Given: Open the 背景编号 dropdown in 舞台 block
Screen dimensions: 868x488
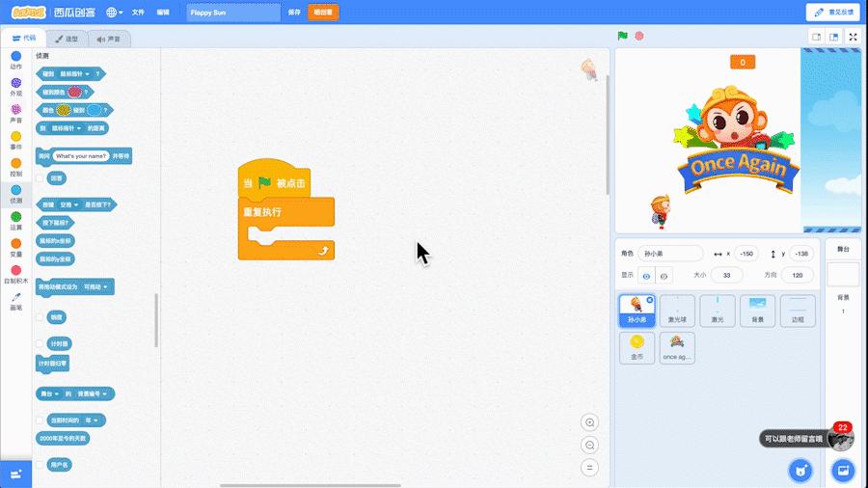Looking at the screenshot, I should coord(92,393).
